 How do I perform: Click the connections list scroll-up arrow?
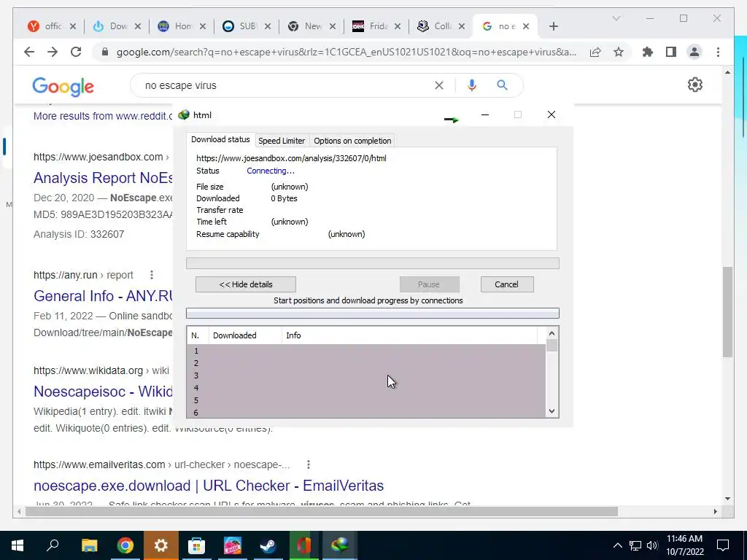coord(551,333)
